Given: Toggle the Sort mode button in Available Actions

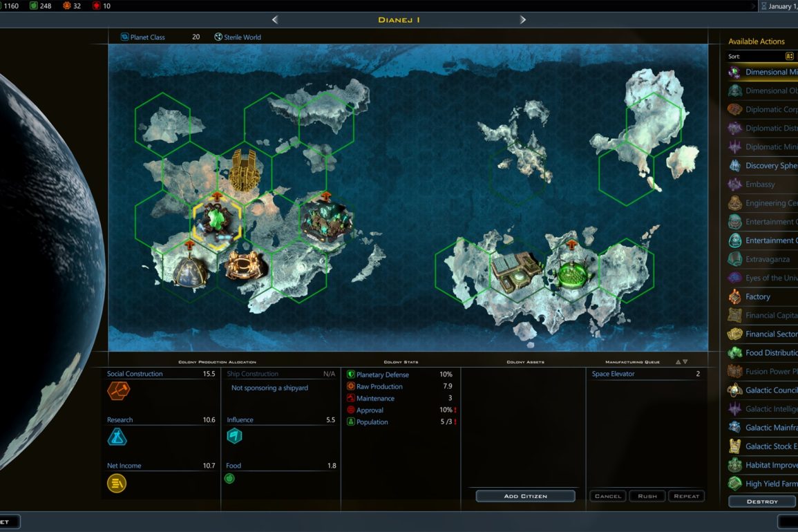Looking at the screenshot, I should pos(789,57).
